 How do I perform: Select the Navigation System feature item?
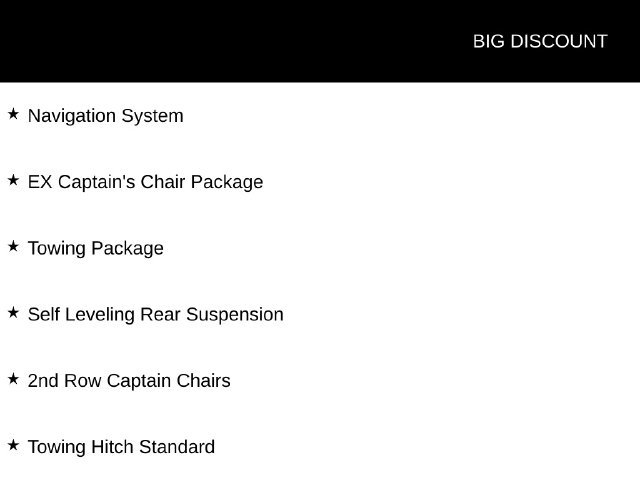(106, 116)
